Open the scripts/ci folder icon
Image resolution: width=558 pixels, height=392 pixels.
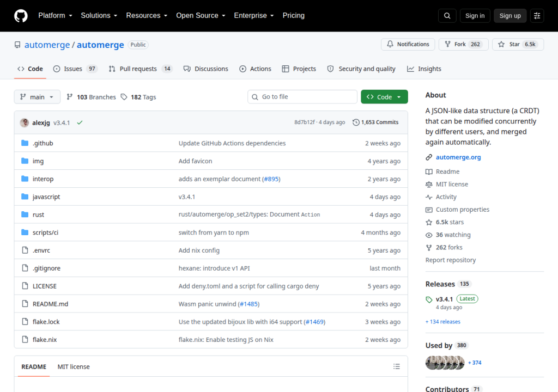(25, 232)
